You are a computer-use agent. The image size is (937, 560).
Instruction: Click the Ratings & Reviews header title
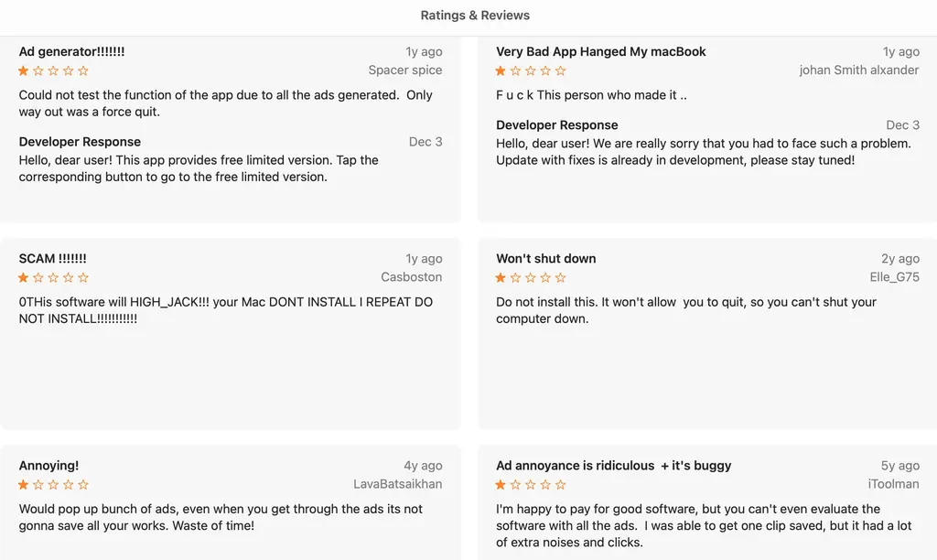coord(475,16)
